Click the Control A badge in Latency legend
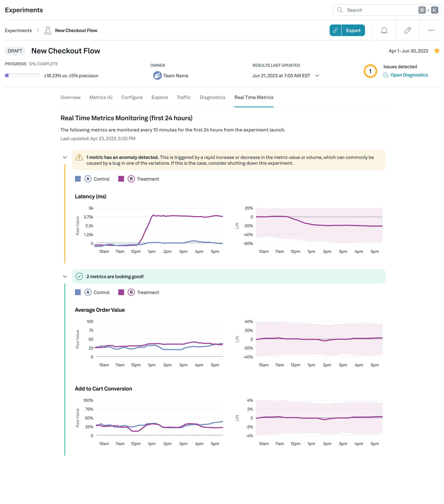Image resolution: width=444 pixels, height=504 pixels. [x=88, y=179]
